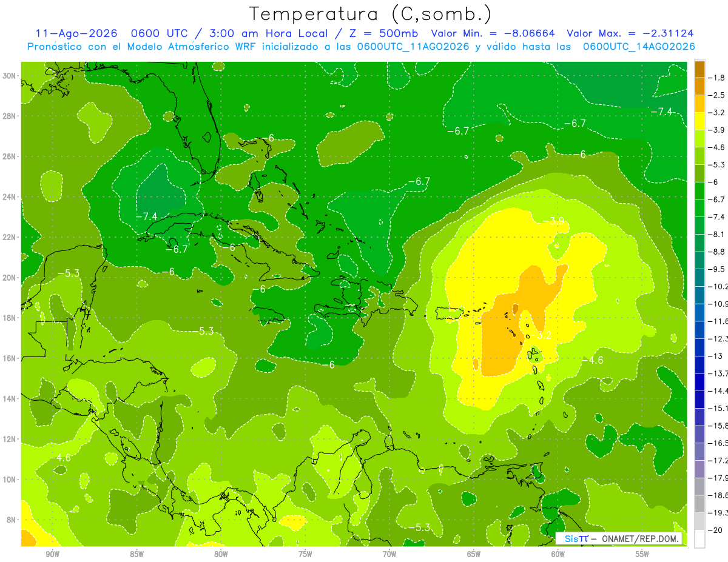The image size is (728, 562).
Task: Click the title 'Temperatura (C,somb.)'
Action: tap(371, 15)
